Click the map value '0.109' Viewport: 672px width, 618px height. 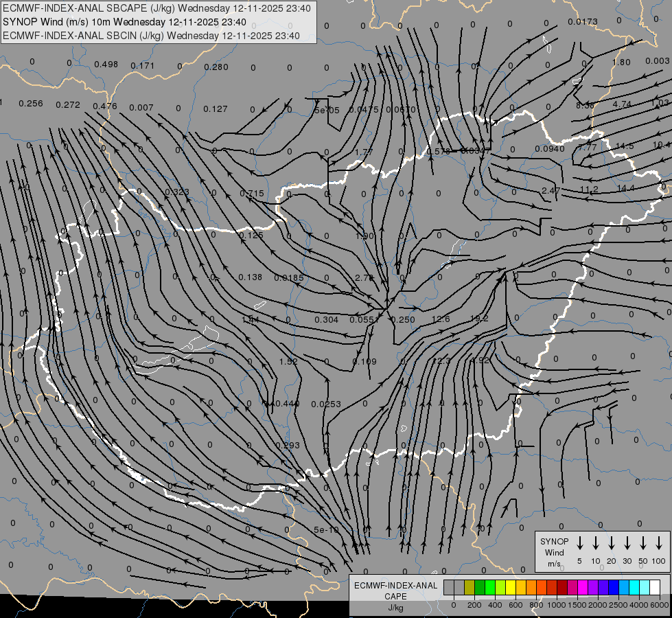pyautogui.click(x=364, y=362)
